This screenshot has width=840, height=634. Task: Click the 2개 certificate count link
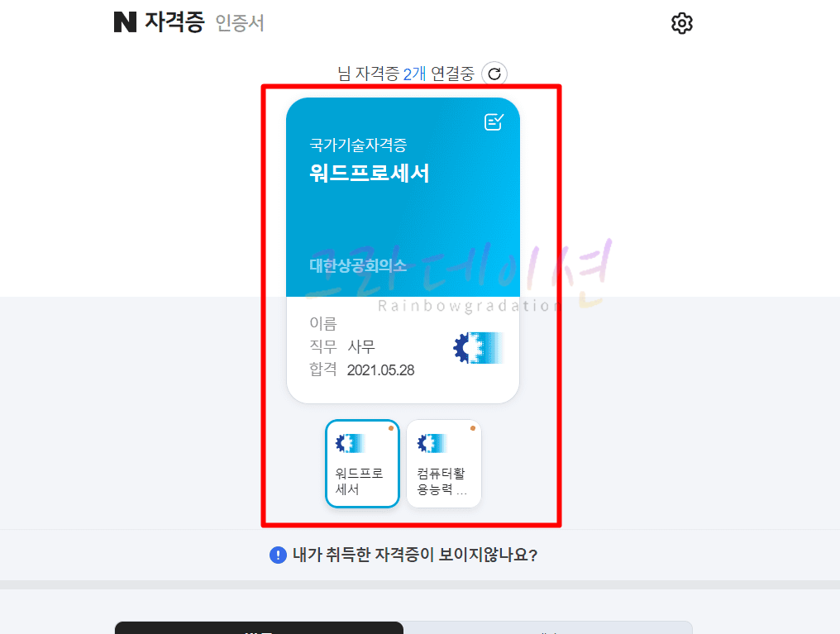(x=414, y=74)
